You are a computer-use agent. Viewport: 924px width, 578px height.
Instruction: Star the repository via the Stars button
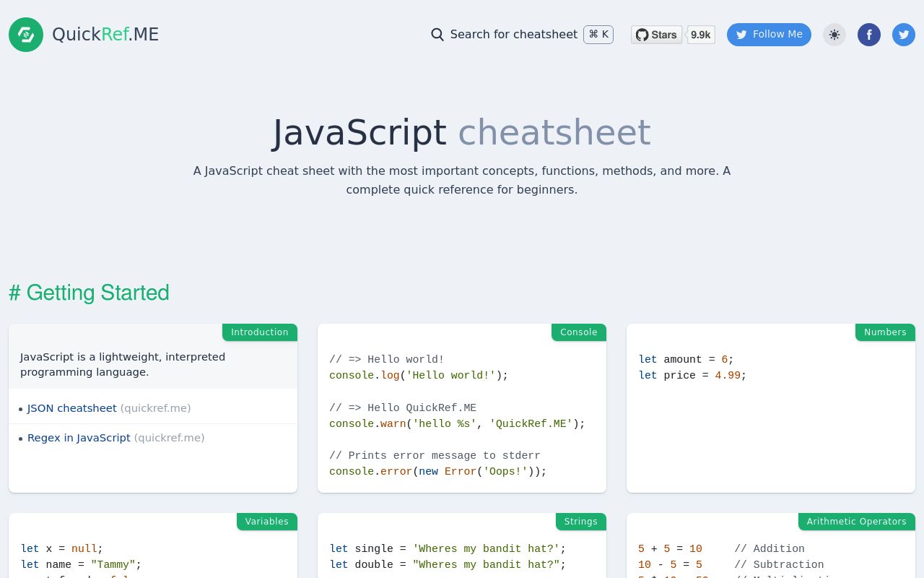[x=656, y=34]
